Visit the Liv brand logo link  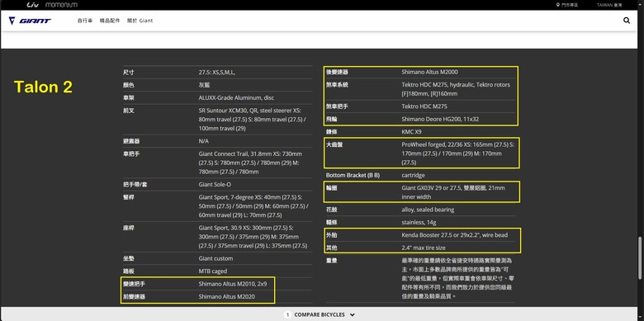(x=32, y=5)
